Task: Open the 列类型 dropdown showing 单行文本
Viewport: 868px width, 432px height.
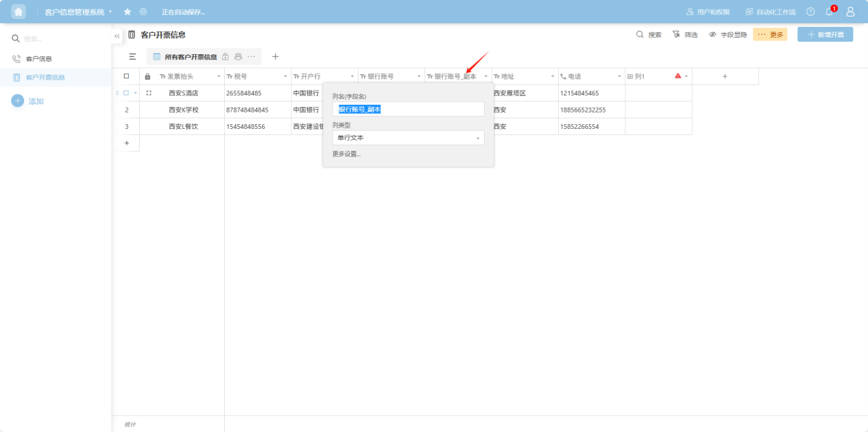Action: coord(408,138)
